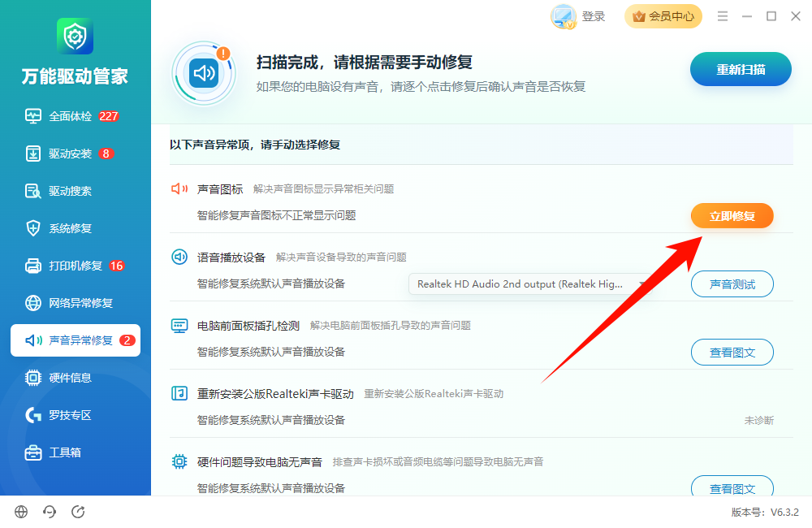Click the globe icon in bottom bar
The image size is (812, 528).
[x=21, y=512]
